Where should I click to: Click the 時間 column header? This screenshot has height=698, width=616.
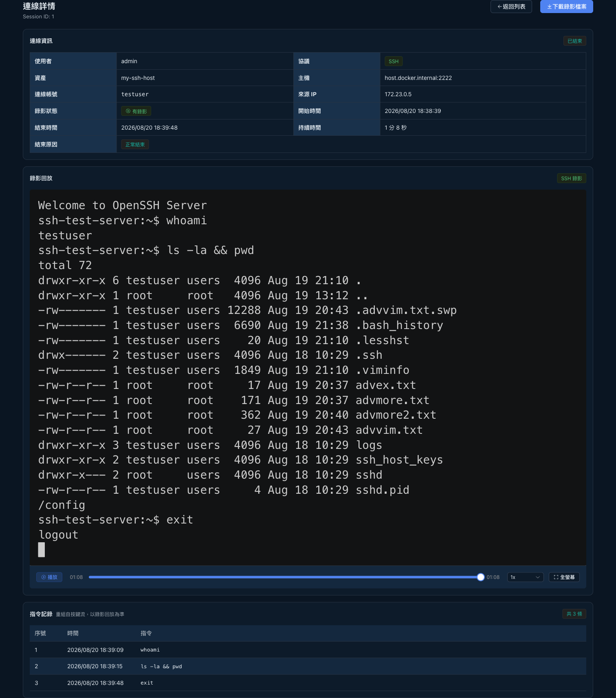click(x=73, y=633)
